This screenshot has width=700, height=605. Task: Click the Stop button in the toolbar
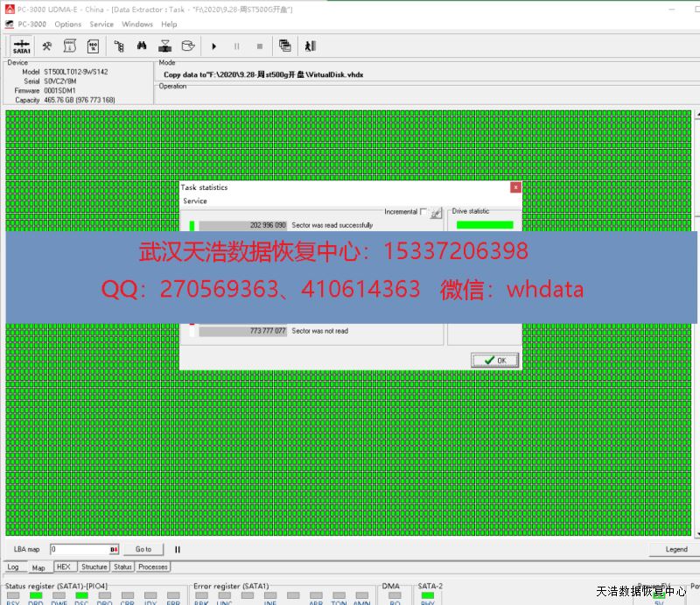[x=259, y=46]
